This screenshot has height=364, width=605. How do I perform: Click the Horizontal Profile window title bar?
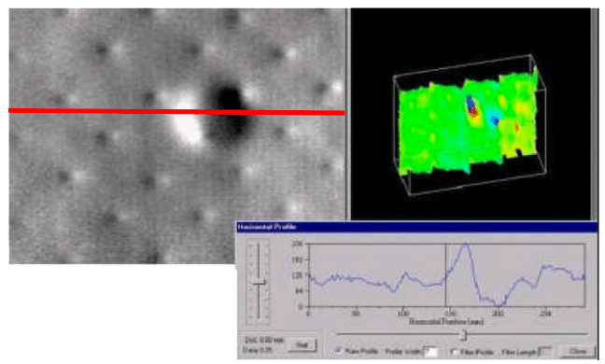pyautogui.click(x=416, y=227)
